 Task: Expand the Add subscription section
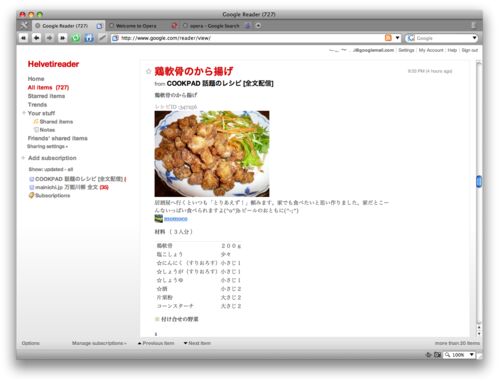tap(23, 158)
